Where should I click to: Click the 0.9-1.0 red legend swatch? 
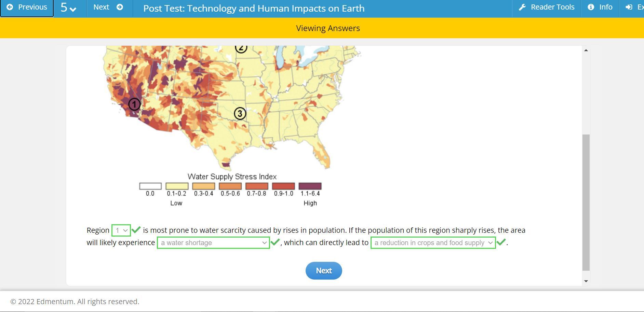click(x=283, y=186)
